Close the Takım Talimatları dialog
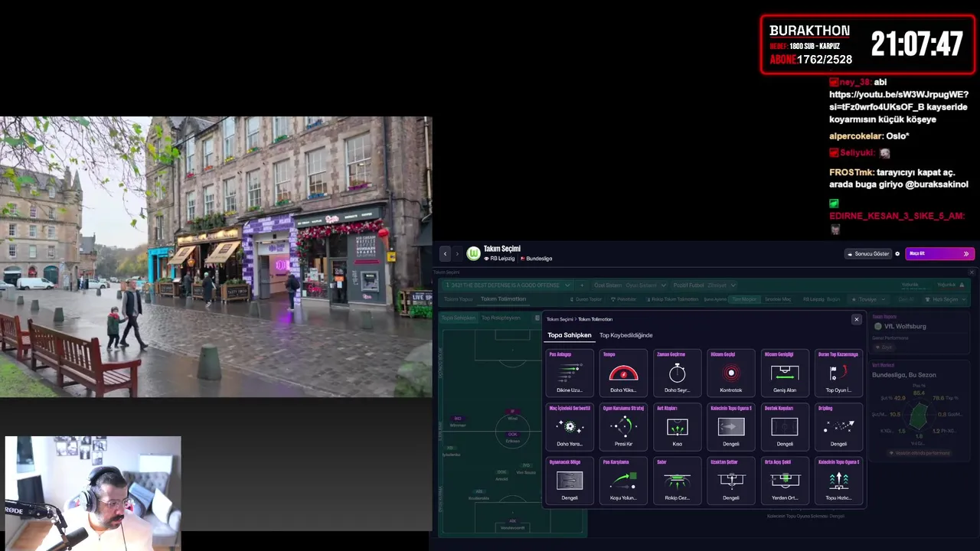 click(857, 319)
